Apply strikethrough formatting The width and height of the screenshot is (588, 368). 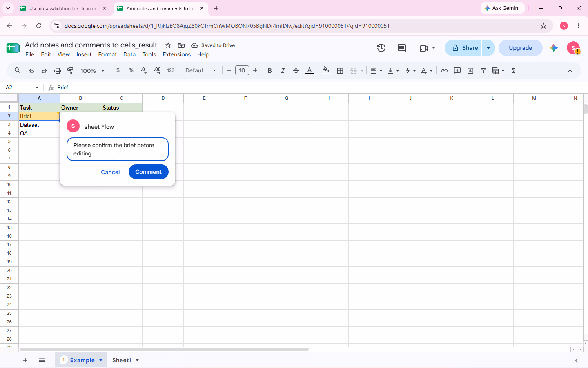click(x=296, y=71)
